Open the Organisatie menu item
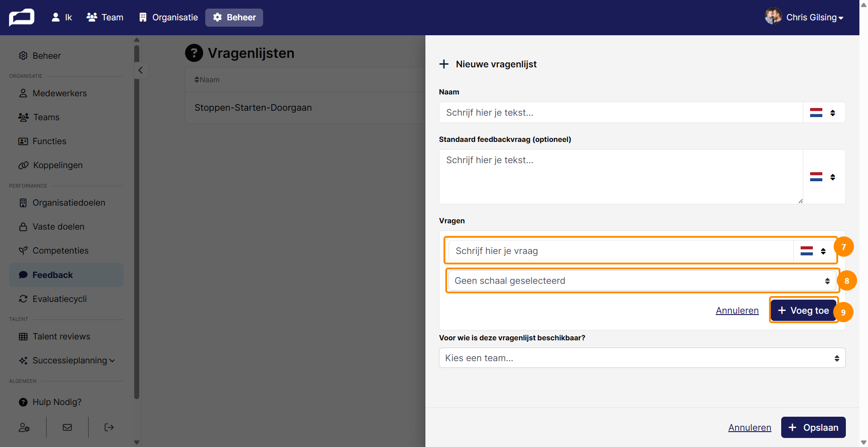Screen dimensions: 868x447 [x=169, y=18]
